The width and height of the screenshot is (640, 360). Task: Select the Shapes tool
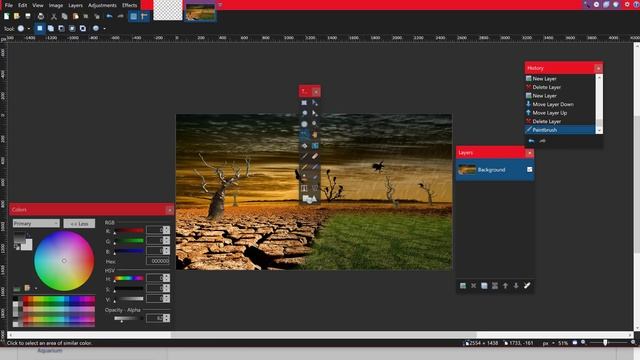309,199
